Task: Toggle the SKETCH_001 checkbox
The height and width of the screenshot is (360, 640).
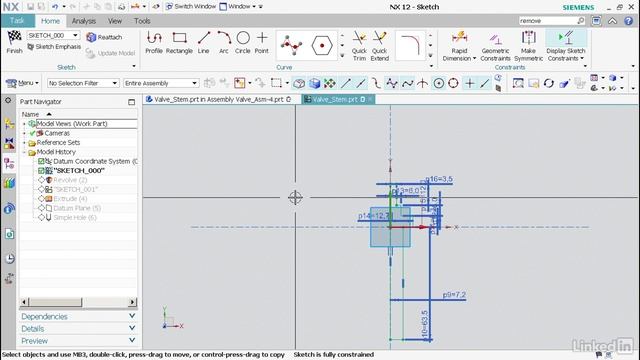Action: pyautogui.click(x=41, y=189)
